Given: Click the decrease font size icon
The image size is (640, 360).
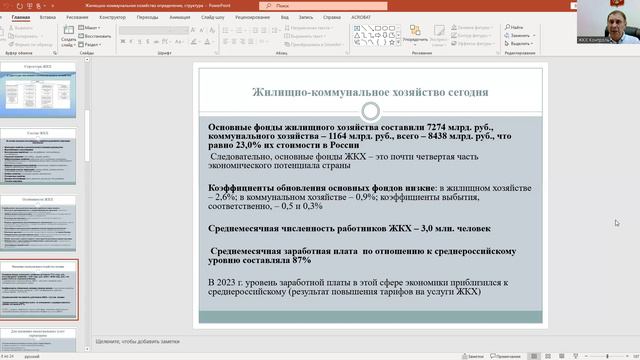Looking at the screenshot, I should (202, 30).
